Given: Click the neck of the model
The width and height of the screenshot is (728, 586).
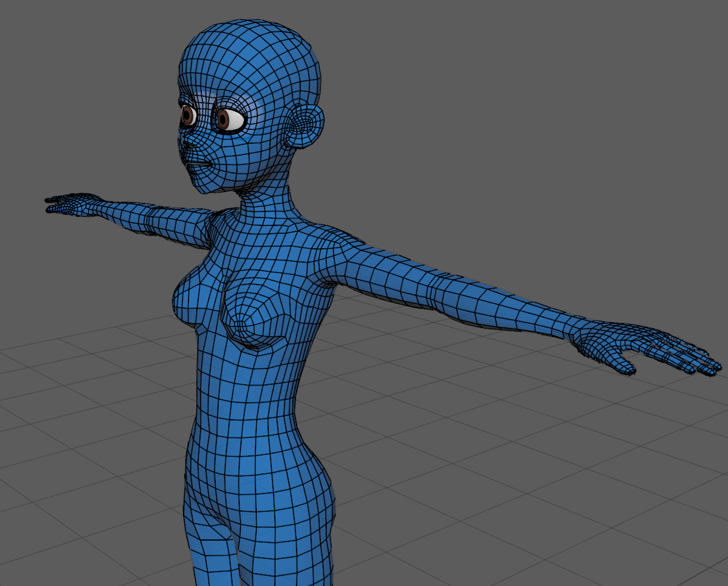Looking at the screenshot, I should click(x=266, y=202).
